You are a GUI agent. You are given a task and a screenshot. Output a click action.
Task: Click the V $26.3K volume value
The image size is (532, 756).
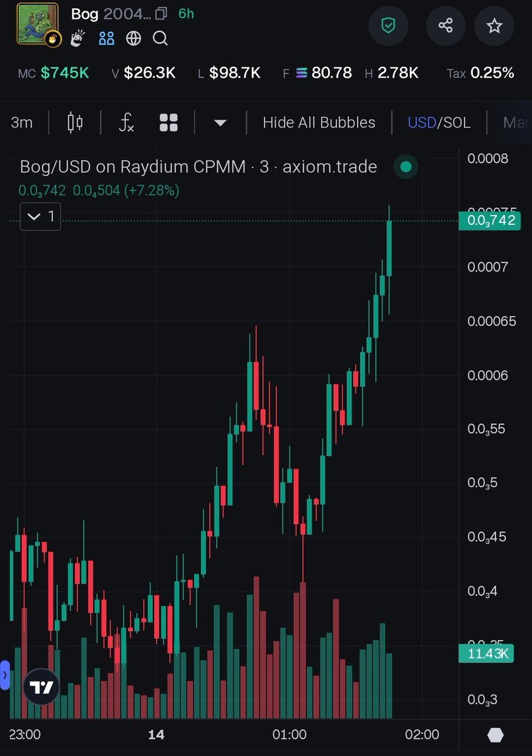click(144, 73)
